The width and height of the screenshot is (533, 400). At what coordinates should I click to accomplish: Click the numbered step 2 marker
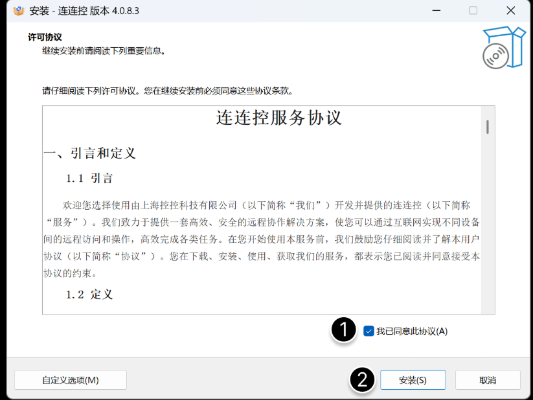[x=362, y=379]
